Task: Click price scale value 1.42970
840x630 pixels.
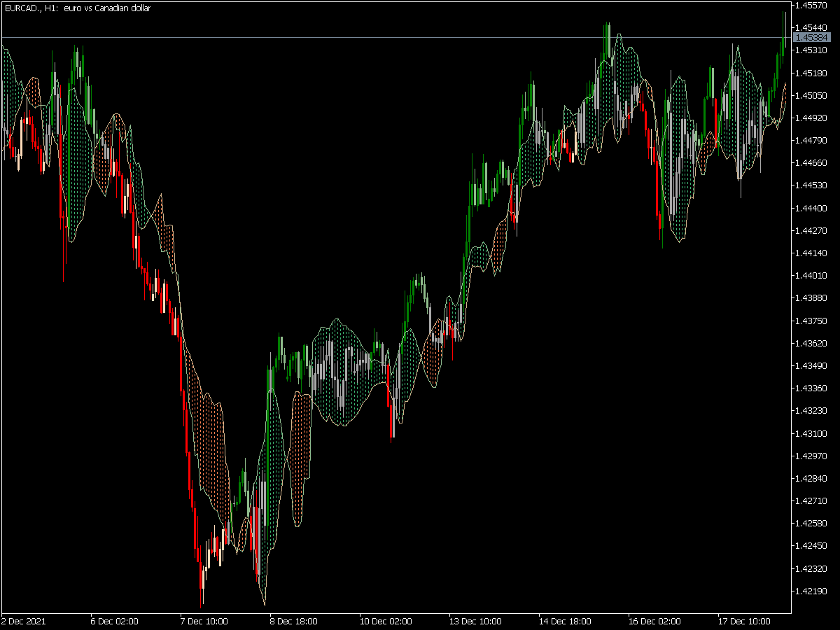Action: 811,456
